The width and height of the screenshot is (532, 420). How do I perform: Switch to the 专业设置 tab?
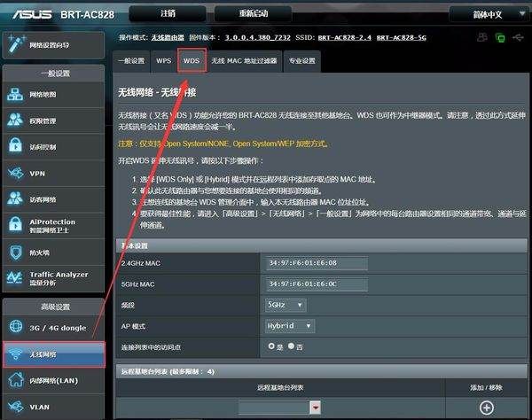301,60
